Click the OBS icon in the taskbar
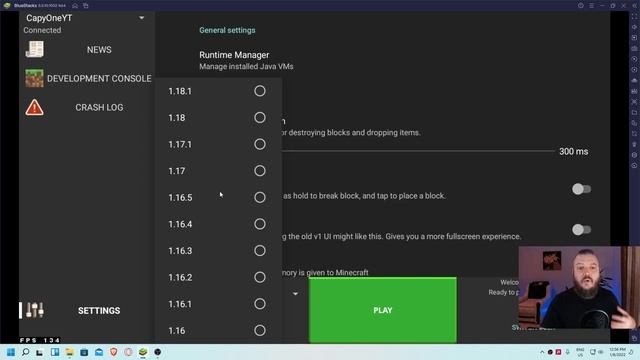The width and height of the screenshot is (640, 360). [158, 352]
